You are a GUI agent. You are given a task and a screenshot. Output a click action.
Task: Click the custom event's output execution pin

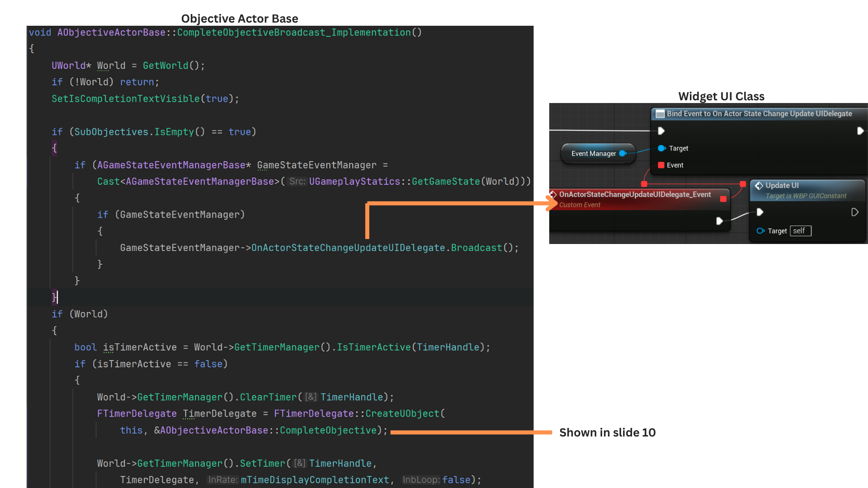tap(719, 221)
